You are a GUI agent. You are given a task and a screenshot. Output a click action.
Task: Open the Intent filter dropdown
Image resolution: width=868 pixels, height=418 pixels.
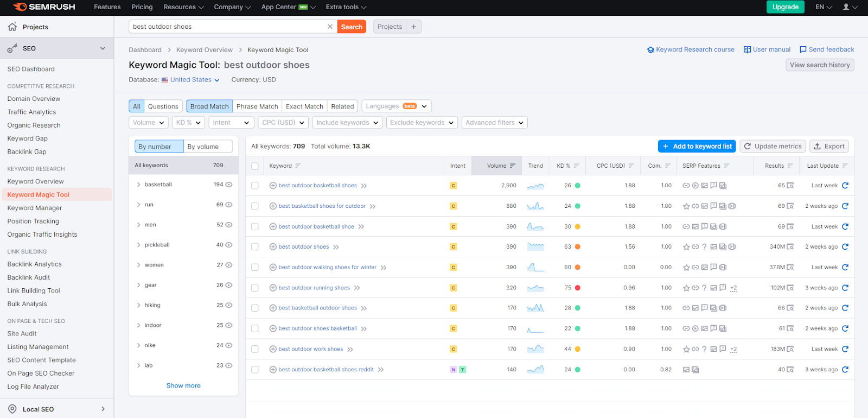coord(232,123)
